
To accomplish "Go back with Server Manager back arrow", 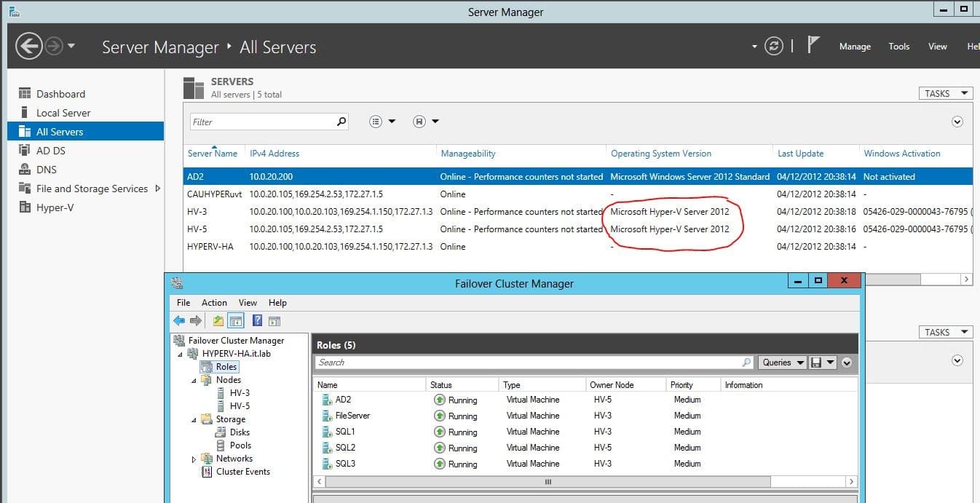I will pyautogui.click(x=29, y=47).
